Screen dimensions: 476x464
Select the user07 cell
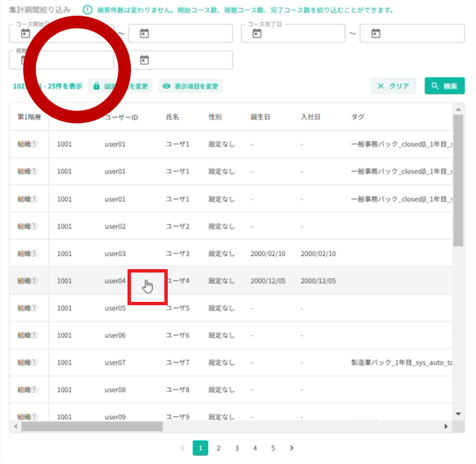click(x=115, y=363)
